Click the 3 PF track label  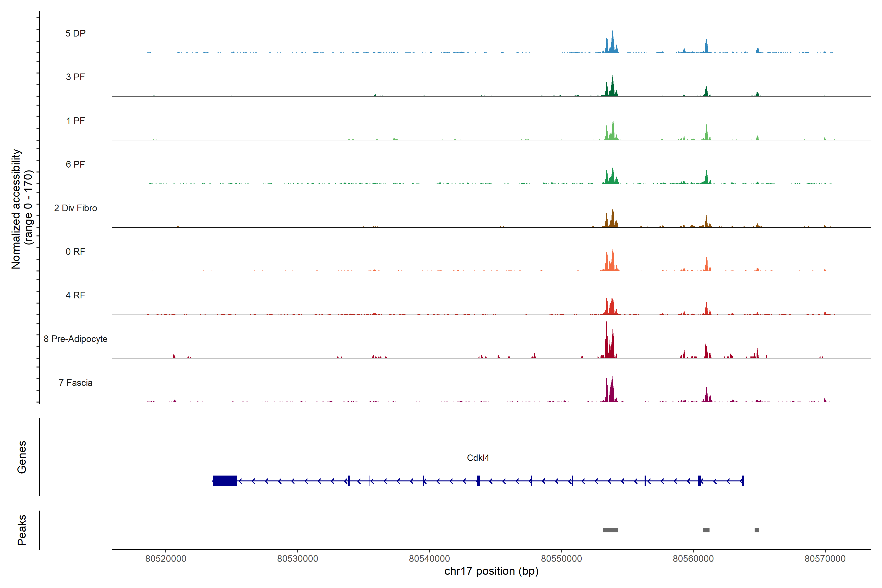tap(75, 77)
